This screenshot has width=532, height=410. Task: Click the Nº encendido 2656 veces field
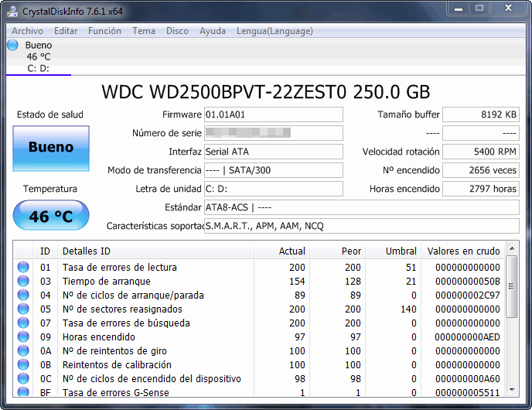pyautogui.click(x=481, y=170)
